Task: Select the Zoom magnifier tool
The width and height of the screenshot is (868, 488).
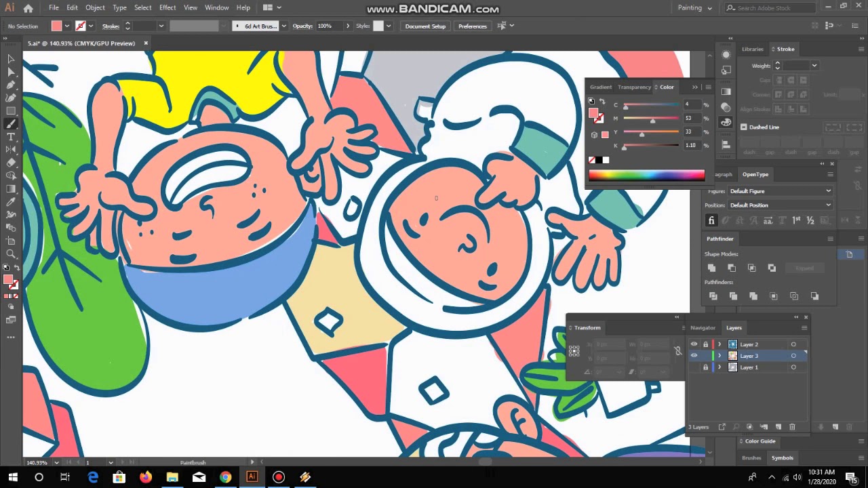Action: (x=11, y=254)
